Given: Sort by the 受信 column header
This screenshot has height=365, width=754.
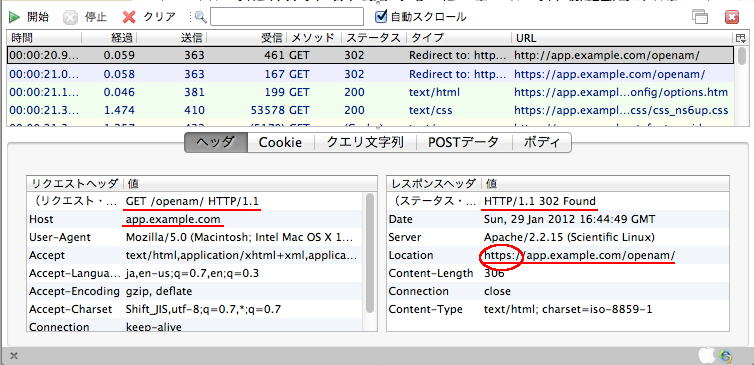Looking at the screenshot, I should coord(247,38).
